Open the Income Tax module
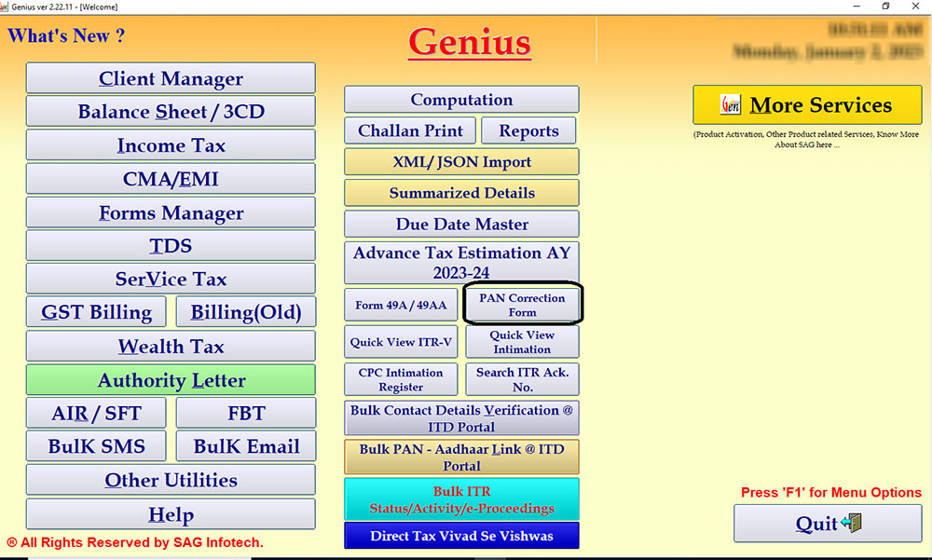 click(x=171, y=144)
